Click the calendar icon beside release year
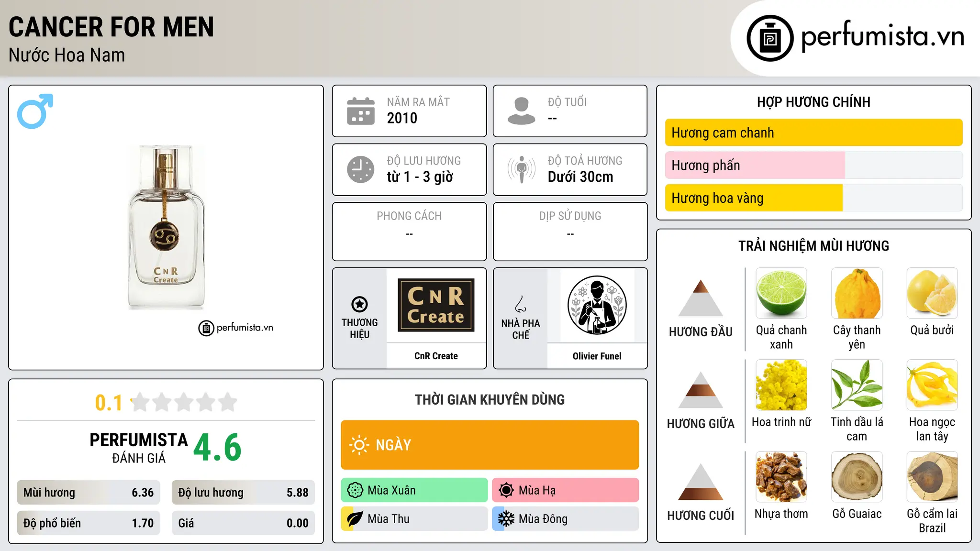980x551 pixels. coord(361,111)
